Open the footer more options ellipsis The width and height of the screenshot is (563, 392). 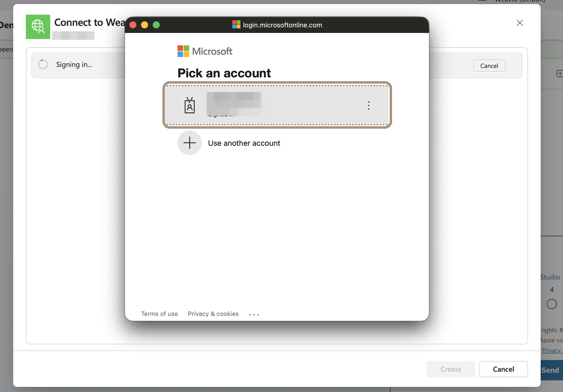(x=254, y=314)
